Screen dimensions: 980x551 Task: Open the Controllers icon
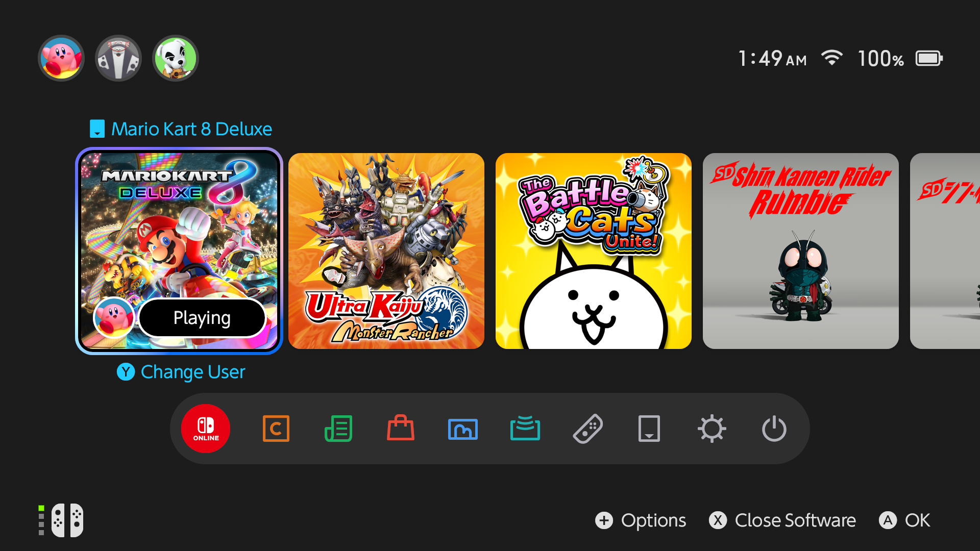point(587,429)
